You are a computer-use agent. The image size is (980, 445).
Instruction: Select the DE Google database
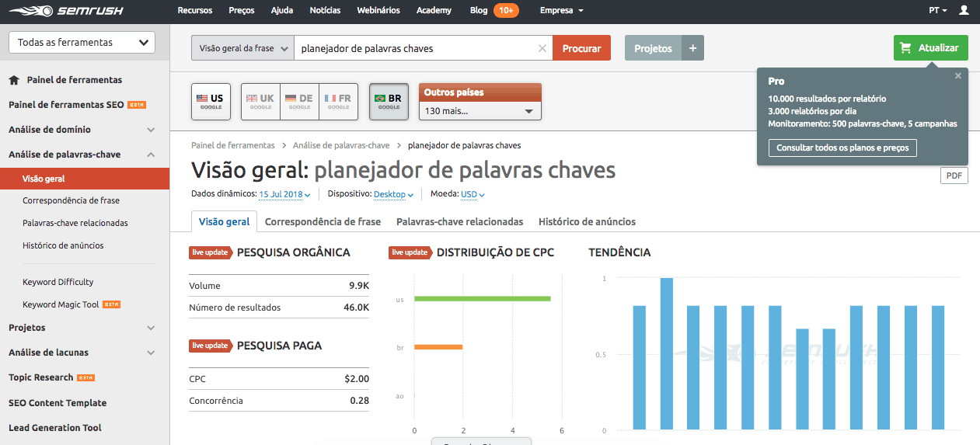(299, 102)
